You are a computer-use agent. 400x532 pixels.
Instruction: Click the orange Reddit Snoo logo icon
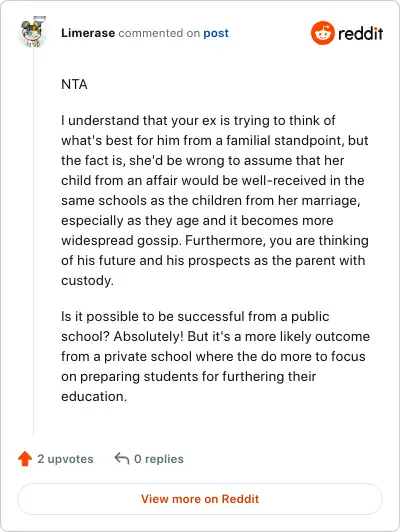(322, 33)
